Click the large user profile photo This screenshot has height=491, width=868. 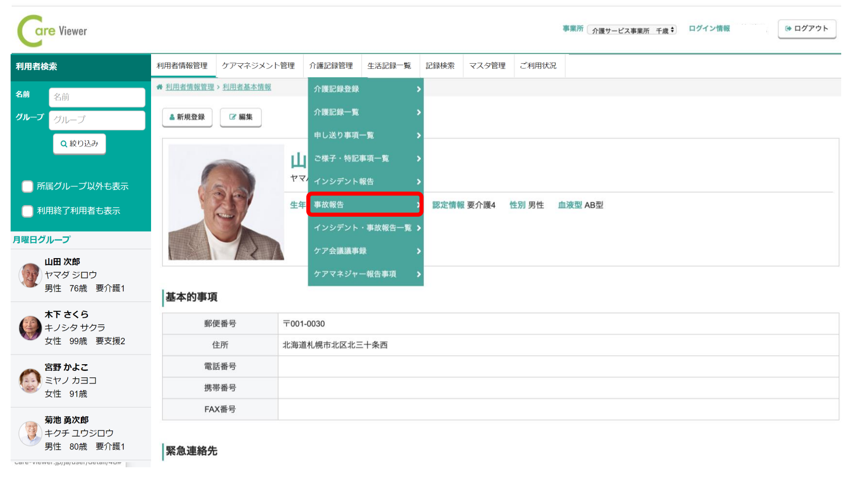pos(226,202)
